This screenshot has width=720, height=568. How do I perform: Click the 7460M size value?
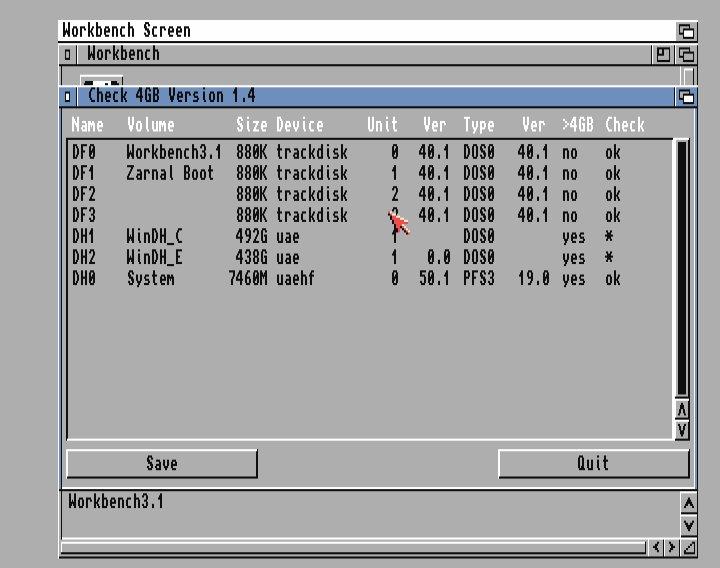click(248, 279)
